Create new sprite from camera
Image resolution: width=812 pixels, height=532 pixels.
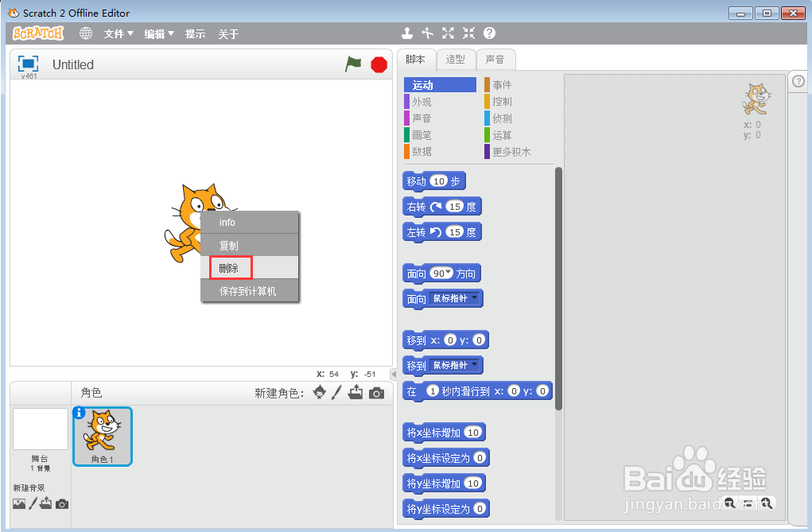click(x=376, y=393)
